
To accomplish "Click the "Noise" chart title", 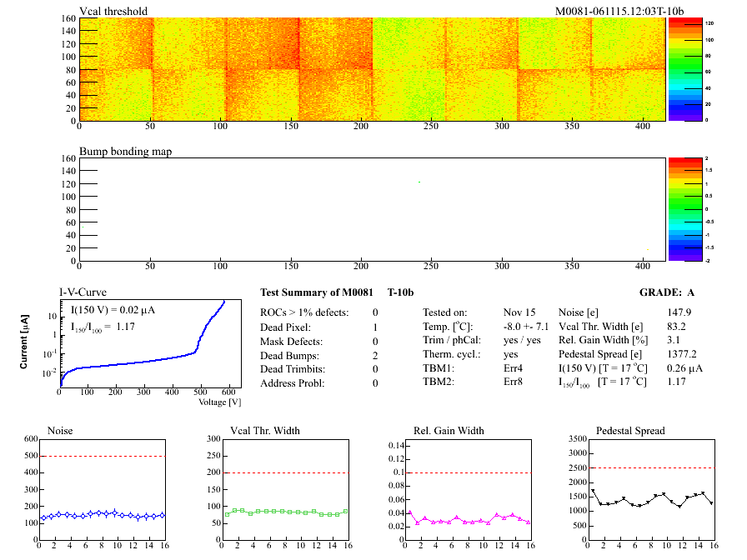I will point(61,431).
